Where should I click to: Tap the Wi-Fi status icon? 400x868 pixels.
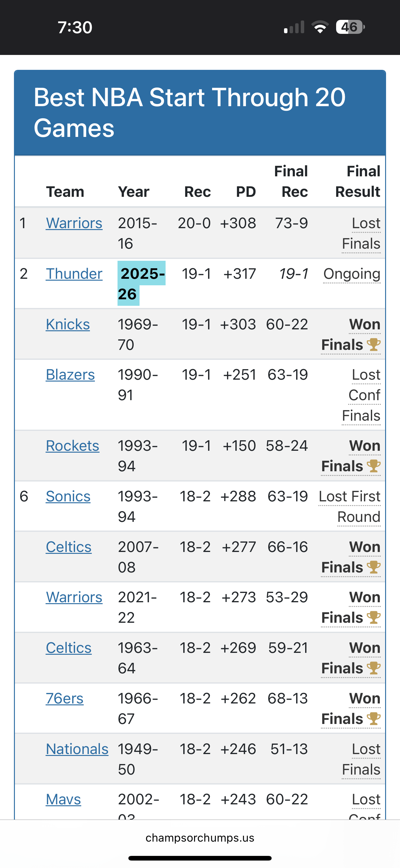(320, 27)
